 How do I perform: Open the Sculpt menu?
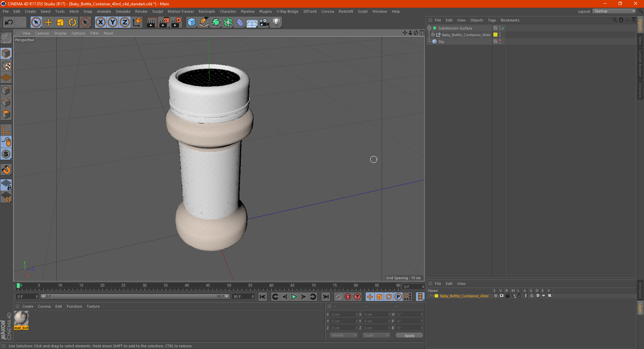coord(157,11)
